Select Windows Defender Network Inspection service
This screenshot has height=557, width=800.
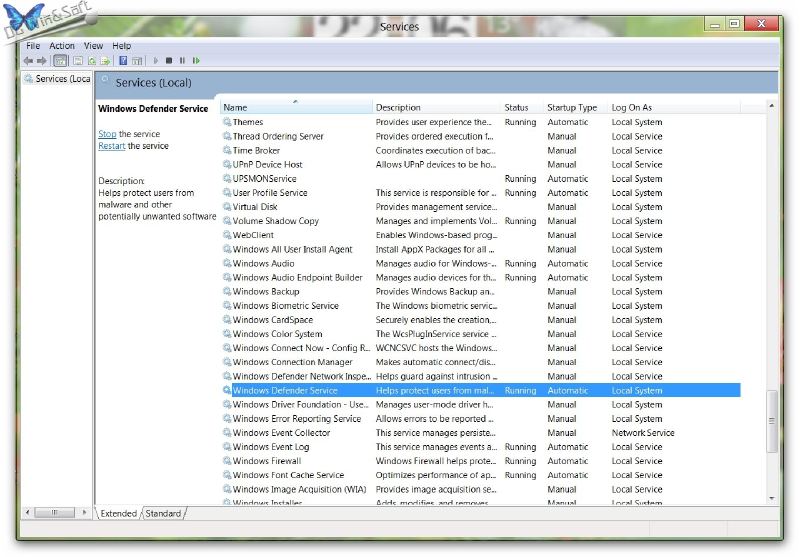pyautogui.click(x=481, y=376)
